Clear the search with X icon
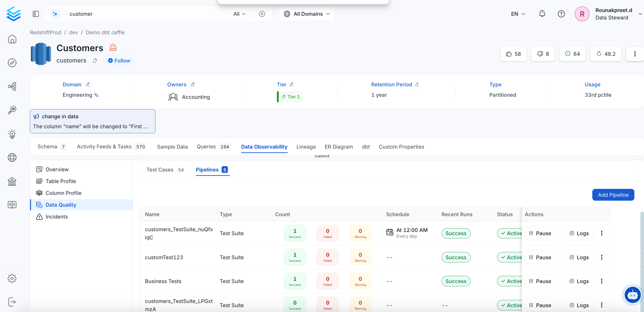Image resolution: width=644 pixels, height=312 pixels. click(x=262, y=14)
